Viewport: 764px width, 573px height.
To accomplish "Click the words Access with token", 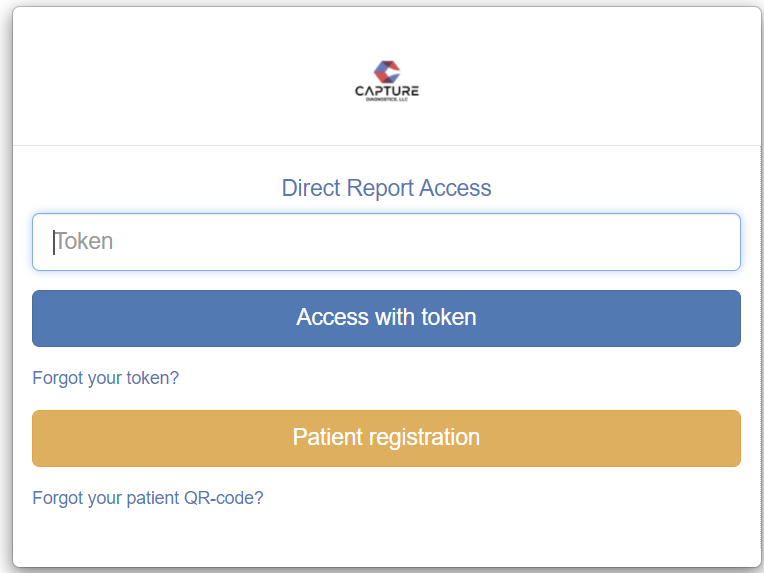I will [386, 317].
